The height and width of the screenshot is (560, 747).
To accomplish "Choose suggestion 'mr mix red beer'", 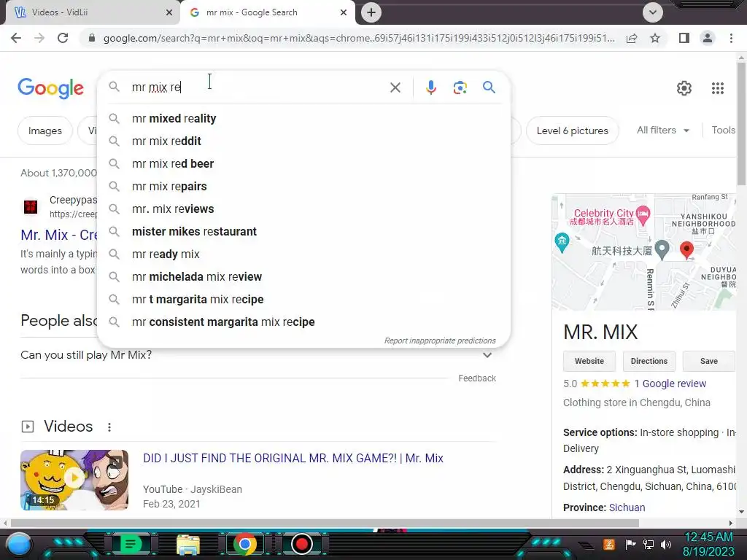I will [x=303, y=164].
